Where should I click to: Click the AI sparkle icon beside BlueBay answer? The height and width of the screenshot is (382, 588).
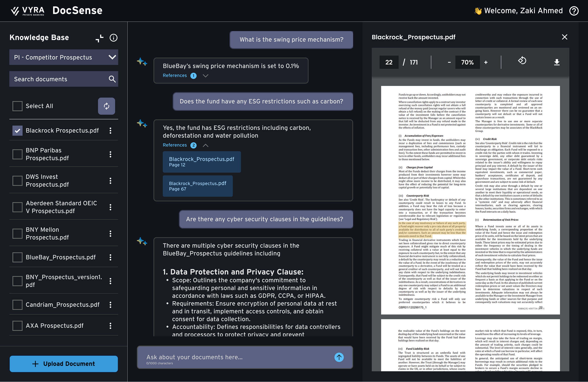[142, 62]
